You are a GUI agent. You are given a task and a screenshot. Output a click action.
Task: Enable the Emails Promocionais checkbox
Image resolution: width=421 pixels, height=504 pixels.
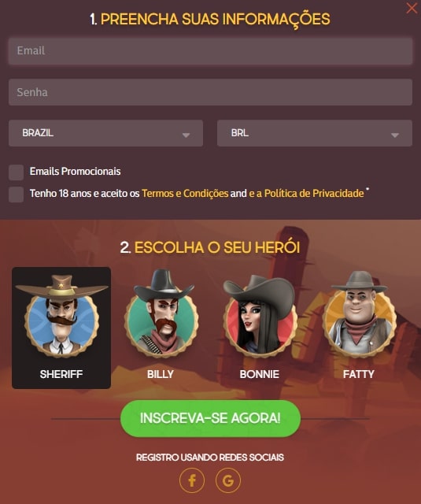pos(16,172)
